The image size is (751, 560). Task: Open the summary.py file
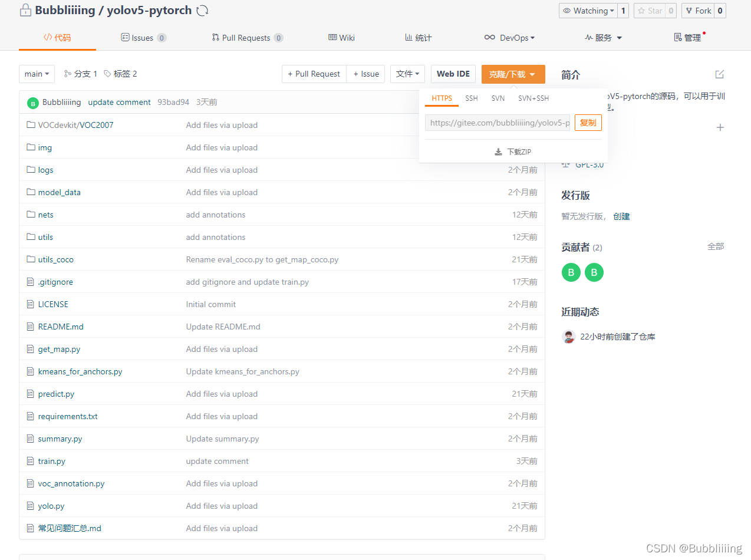point(60,439)
